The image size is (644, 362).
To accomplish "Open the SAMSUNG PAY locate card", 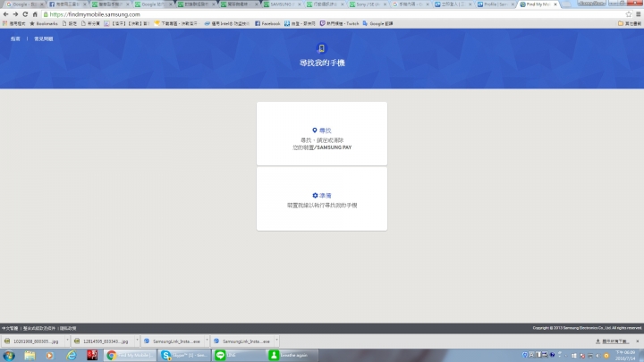I will coord(322,134).
